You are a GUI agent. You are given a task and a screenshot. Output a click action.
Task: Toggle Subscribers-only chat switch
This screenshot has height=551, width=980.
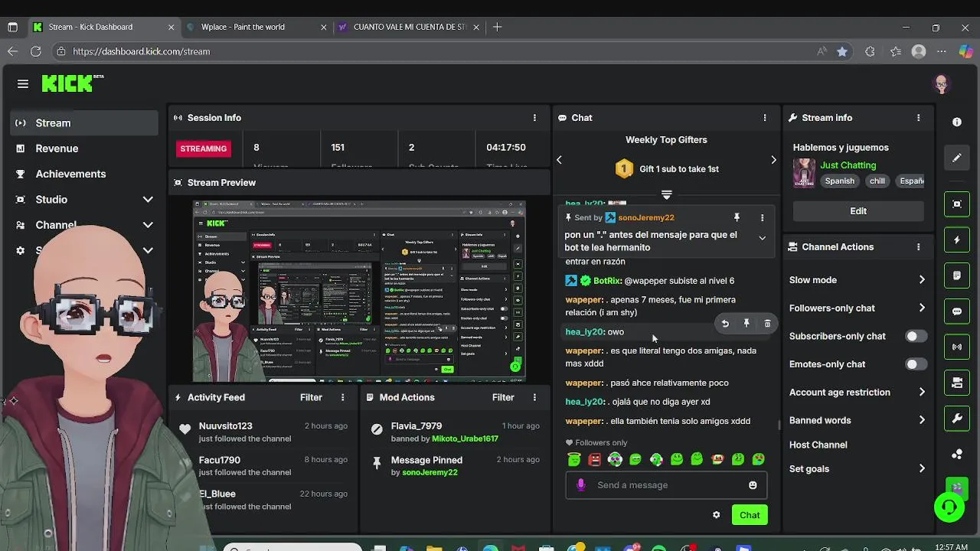click(x=916, y=336)
